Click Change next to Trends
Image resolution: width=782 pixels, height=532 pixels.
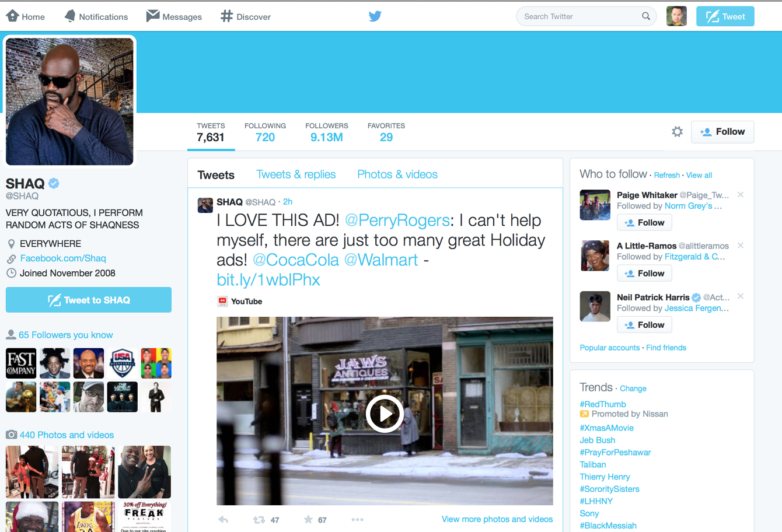click(x=633, y=388)
